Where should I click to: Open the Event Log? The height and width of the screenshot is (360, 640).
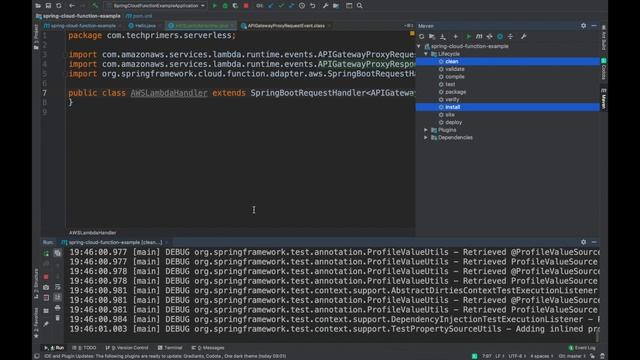pos(582,348)
